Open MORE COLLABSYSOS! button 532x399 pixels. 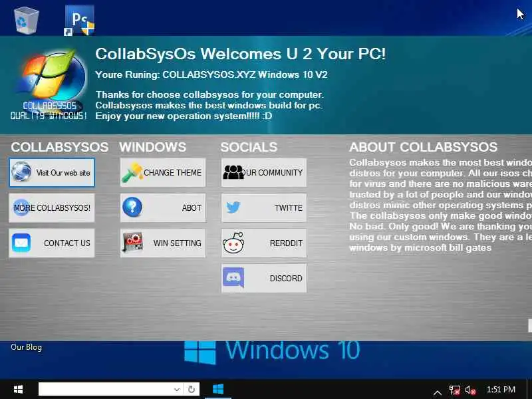[52, 207]
